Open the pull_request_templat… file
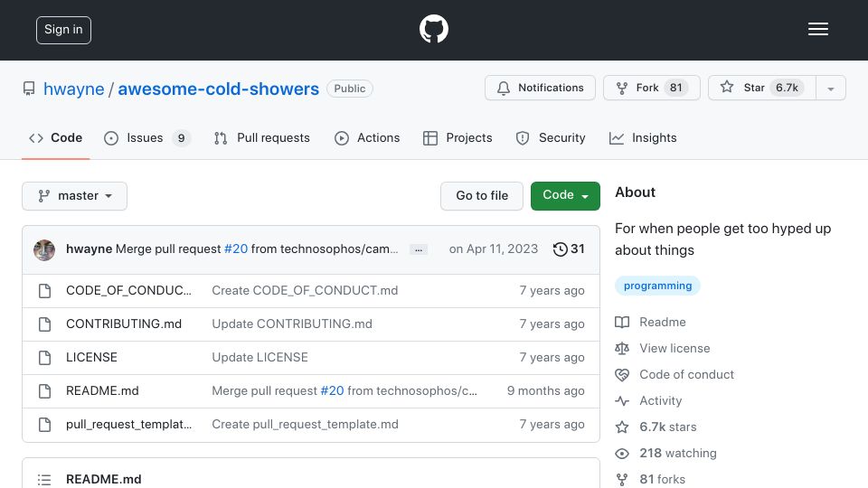The image size is (868, 488). 128,425
